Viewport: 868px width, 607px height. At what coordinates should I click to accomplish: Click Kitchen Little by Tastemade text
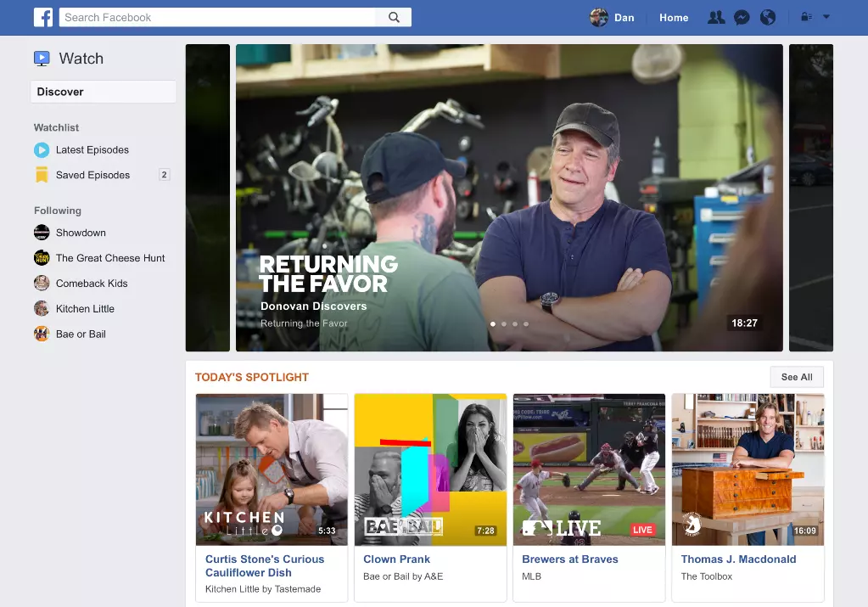click(263, 589)
